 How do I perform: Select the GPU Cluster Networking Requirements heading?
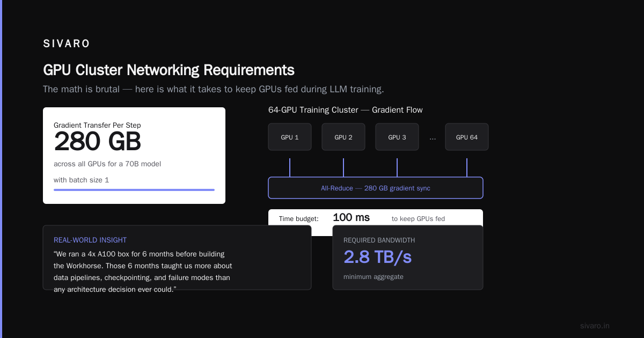(x=169, y=70)
